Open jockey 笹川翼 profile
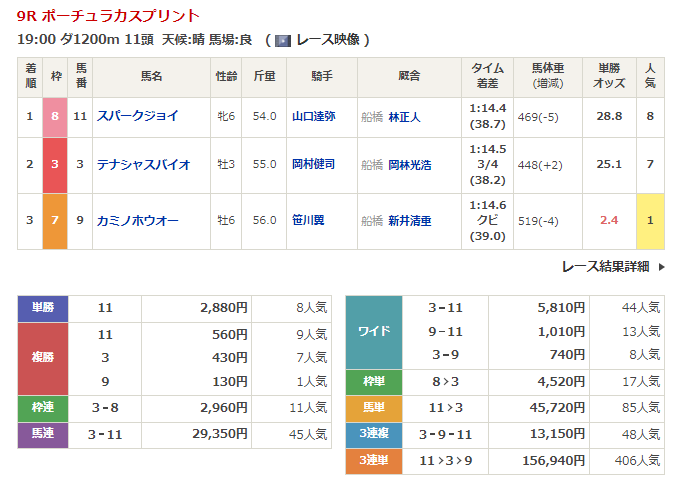 308,219
